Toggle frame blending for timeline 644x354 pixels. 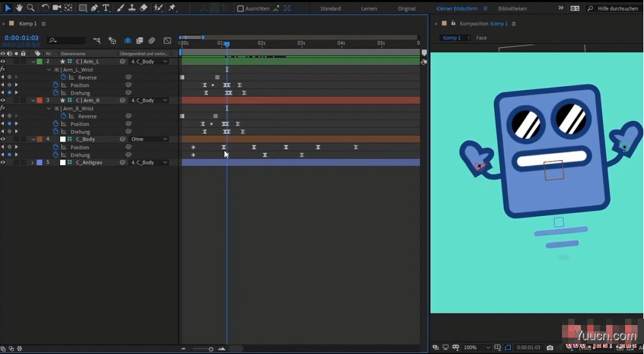tap(139, 40)
